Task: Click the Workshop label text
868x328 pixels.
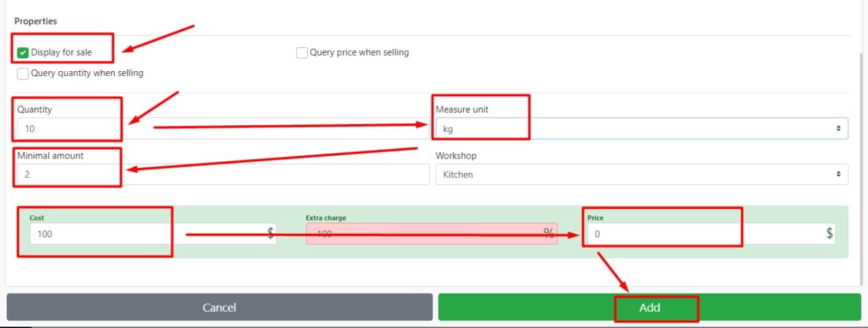Action: pyautogui.click(x=456, y=156)
